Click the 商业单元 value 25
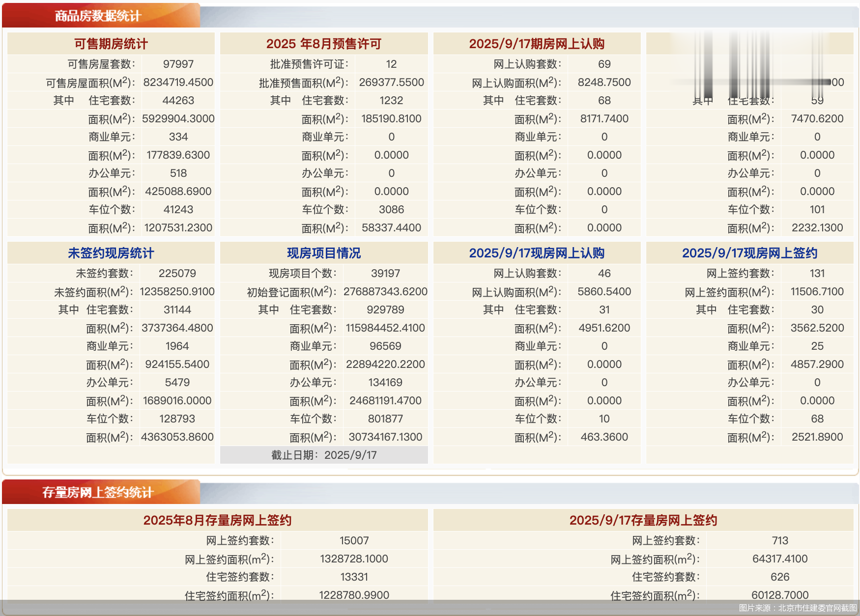Image resolution: width=860 pixels, height=616 pixels. [x=817, y=346]
